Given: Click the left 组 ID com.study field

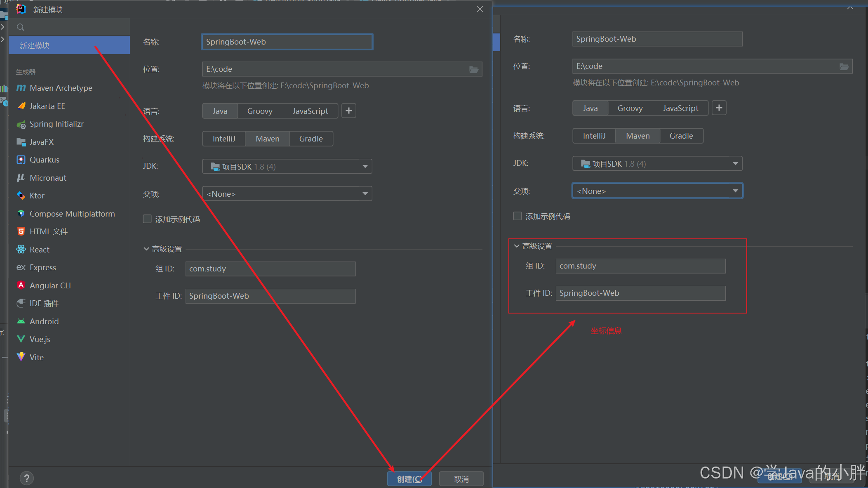Looking at the screenshot, I should click(270, 269).
